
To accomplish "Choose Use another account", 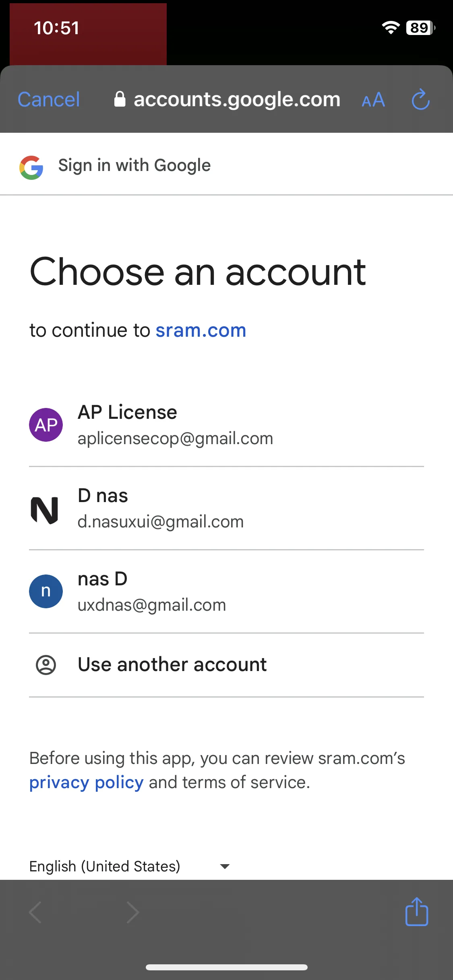I will 226,665.
